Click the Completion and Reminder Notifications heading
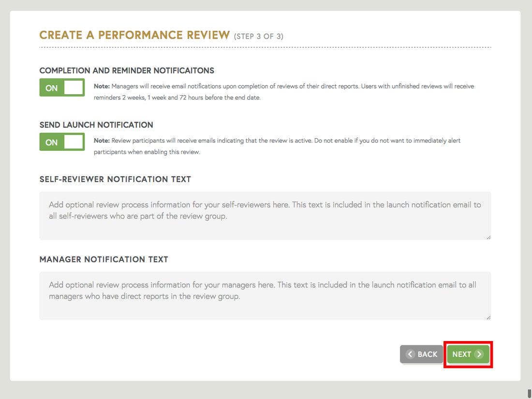Image resolution: width=532 pixels, height=399 pixels. click(127, 70)
